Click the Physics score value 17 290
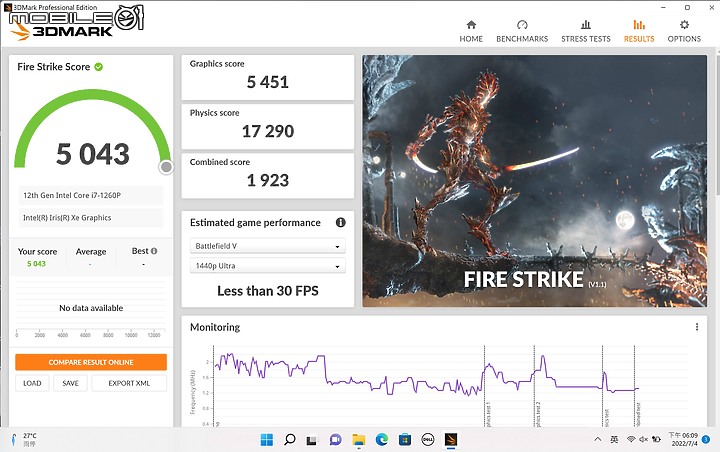Viewport: 720px width, 452px height. point(268,131)
